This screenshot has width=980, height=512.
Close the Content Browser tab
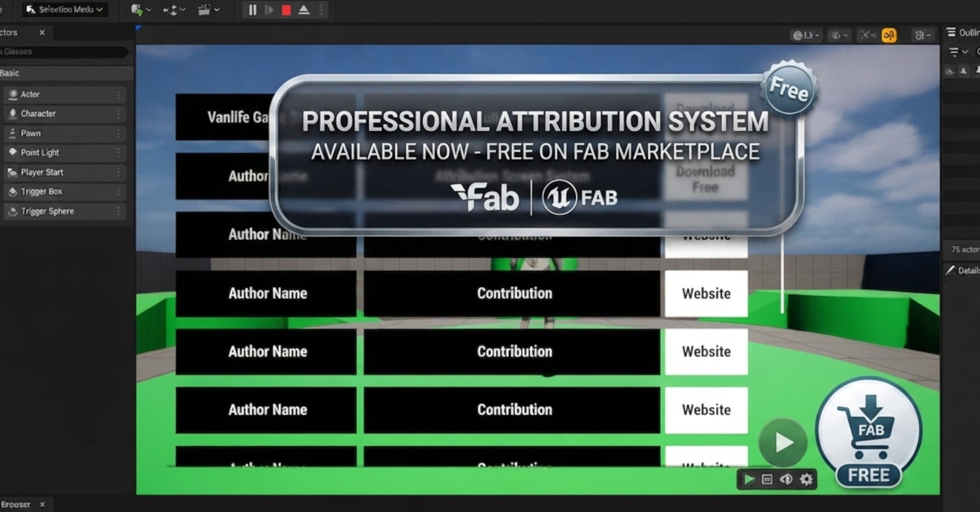[42, 504]
